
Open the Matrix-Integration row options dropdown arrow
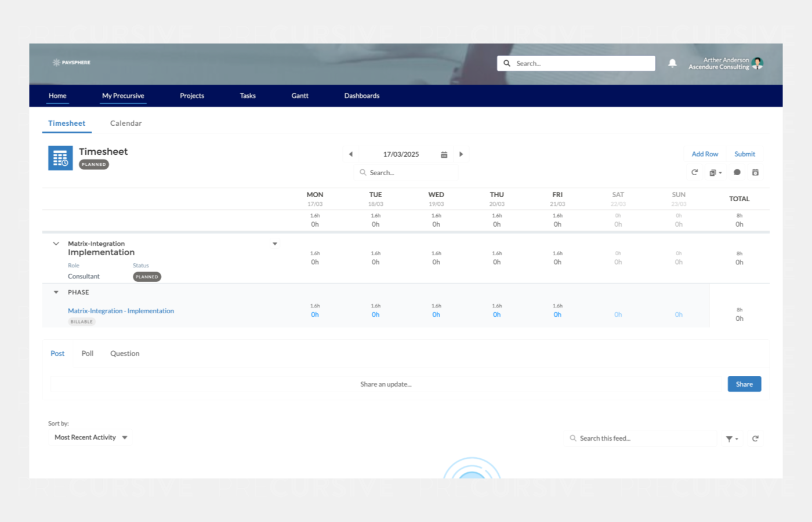[275, 244]
